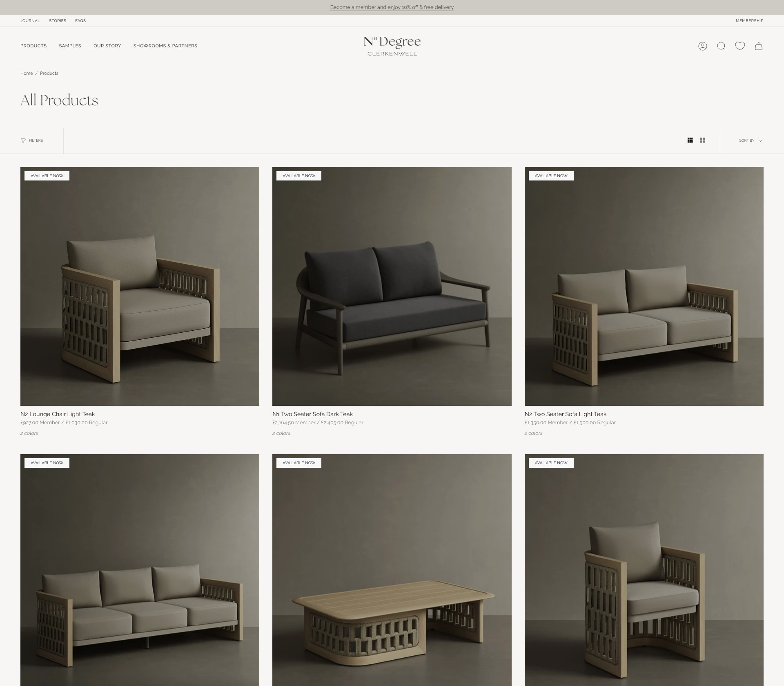
Task: Click Available Now badge on the dining chair
Action: [551, 463]
